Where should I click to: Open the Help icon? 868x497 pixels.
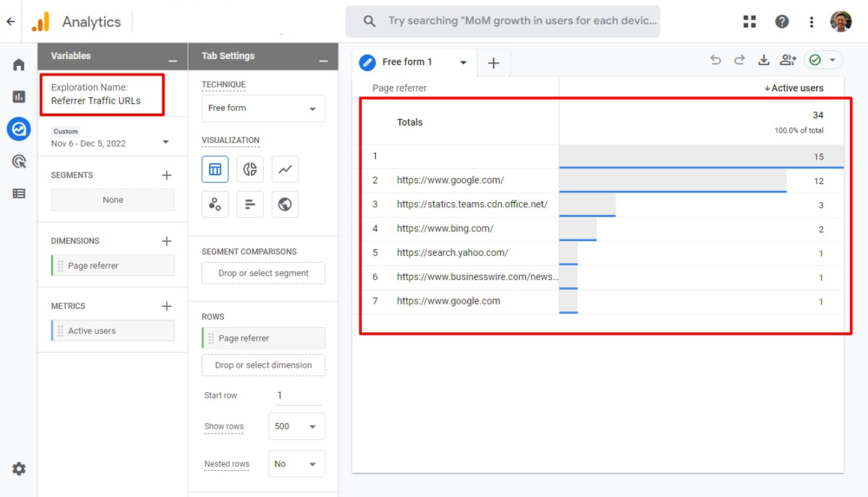tap(782, 22)
